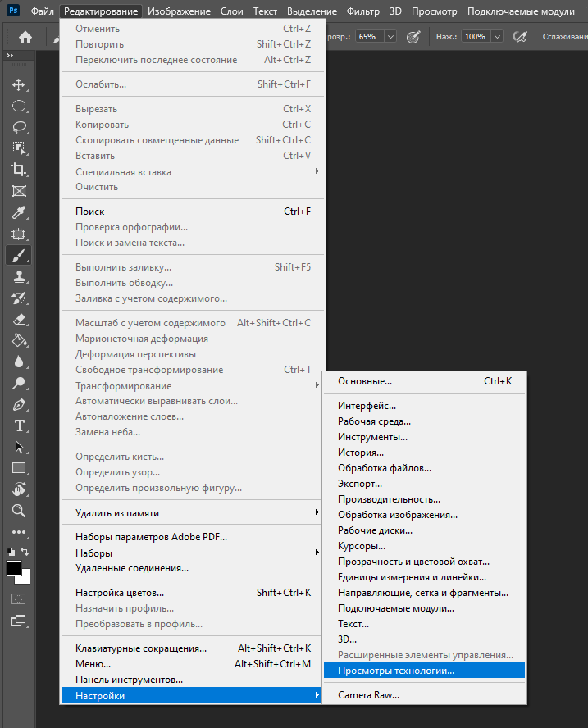This screenshot has width=588, height=728.
Task: Select the Move tool
Action: click(x=19, y=85)
